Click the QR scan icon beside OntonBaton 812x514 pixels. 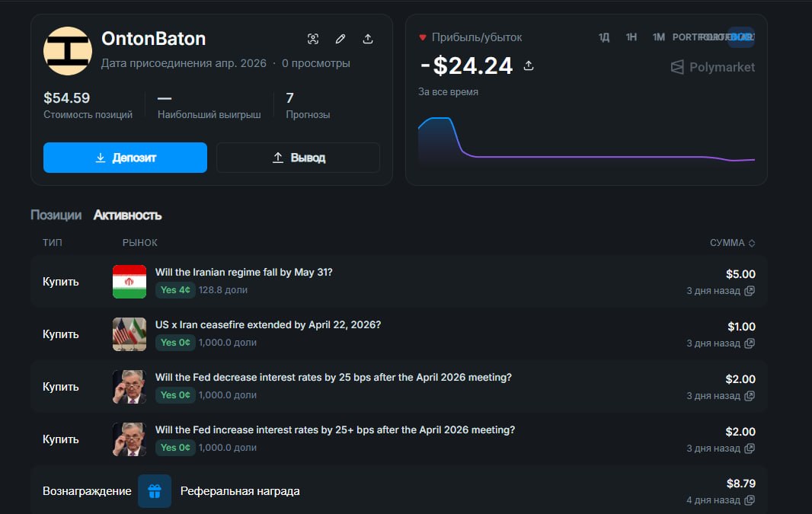pos(312,39)
